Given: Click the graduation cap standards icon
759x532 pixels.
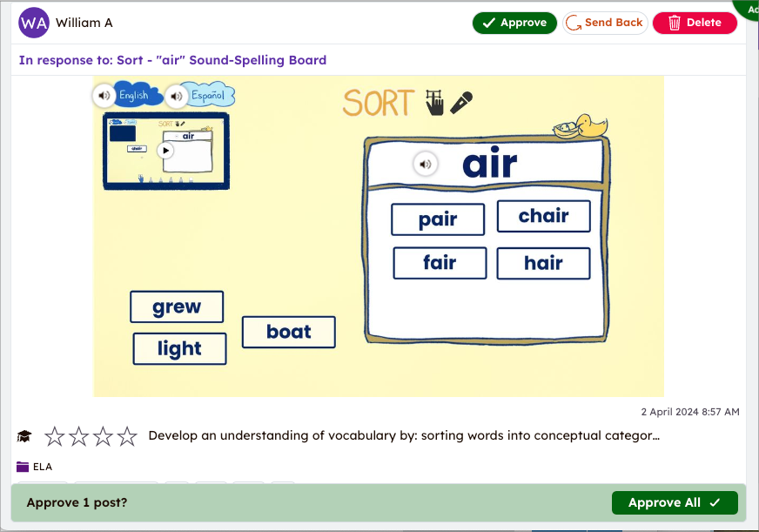Looking at the screenshot, I should point(24,435).
